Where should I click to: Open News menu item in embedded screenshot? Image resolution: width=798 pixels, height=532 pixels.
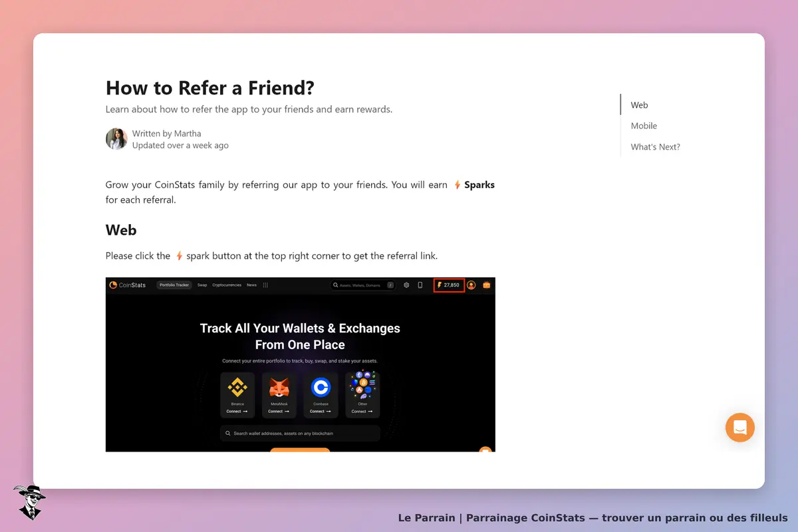[251, 285]
